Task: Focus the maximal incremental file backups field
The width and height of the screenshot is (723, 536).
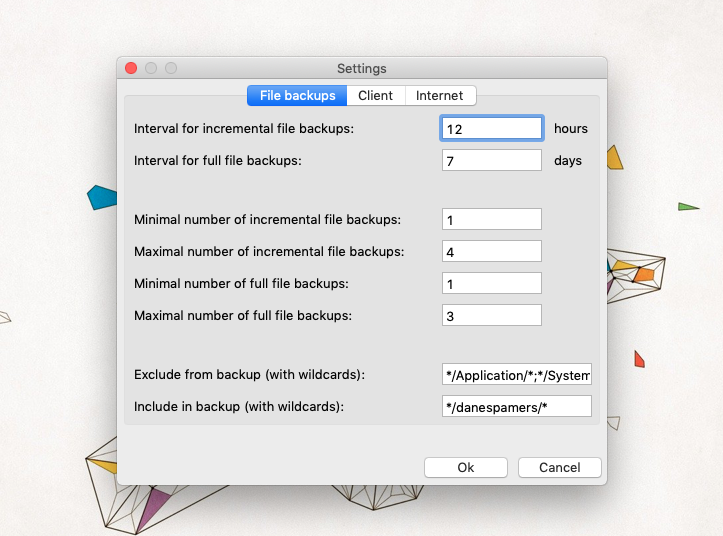Action: point(492,251)
